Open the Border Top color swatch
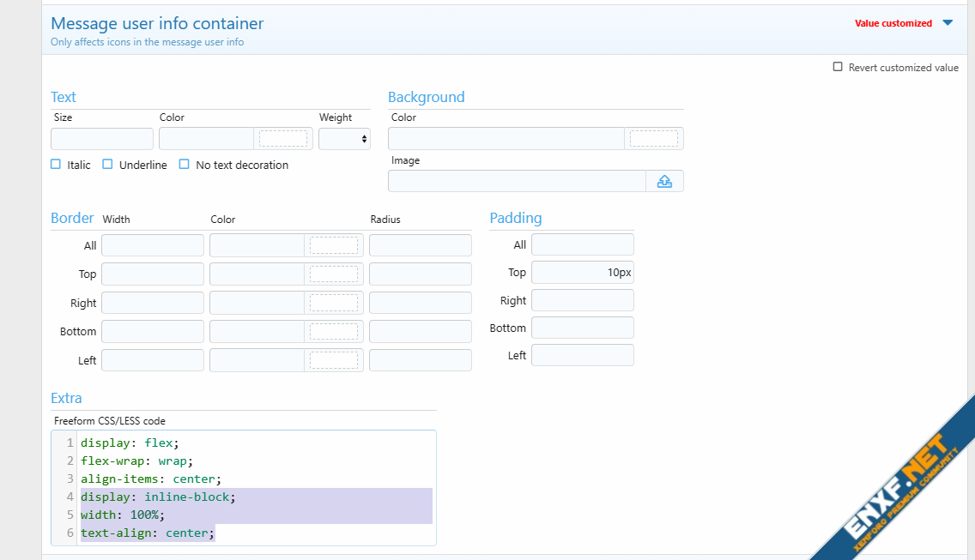975x560 pixels. point(333,274)
